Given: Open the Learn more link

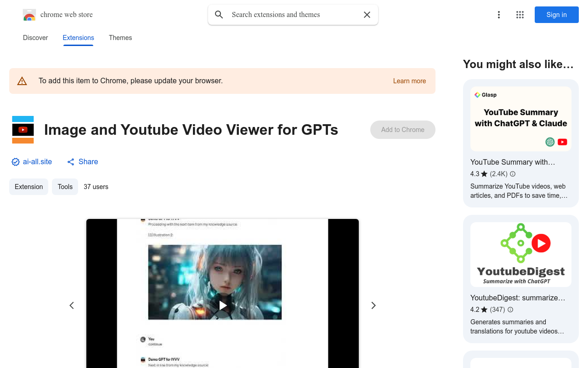Looking at the screenshot, I should pos(409,81).
